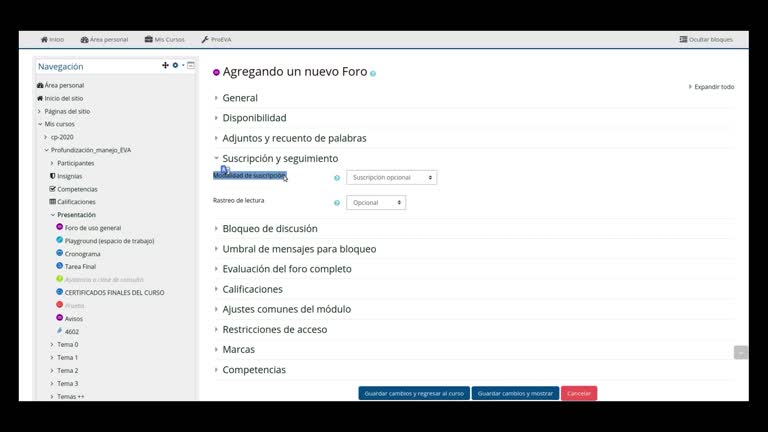Click help icon beside Agregando un nuevo Foro
This screenshot has width=768, height=432.
(x=373, y=73)
